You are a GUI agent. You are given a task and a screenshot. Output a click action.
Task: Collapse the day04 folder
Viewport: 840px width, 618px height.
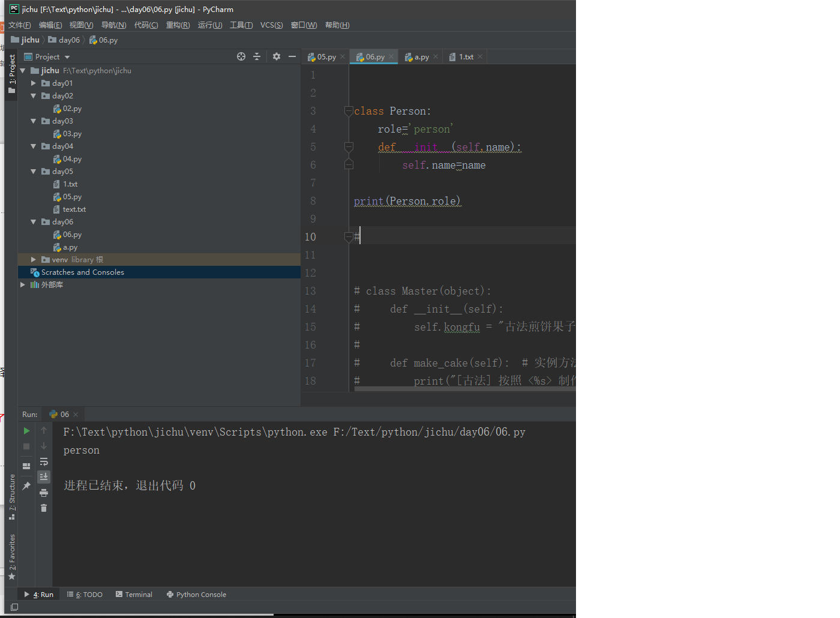point(34,146)
